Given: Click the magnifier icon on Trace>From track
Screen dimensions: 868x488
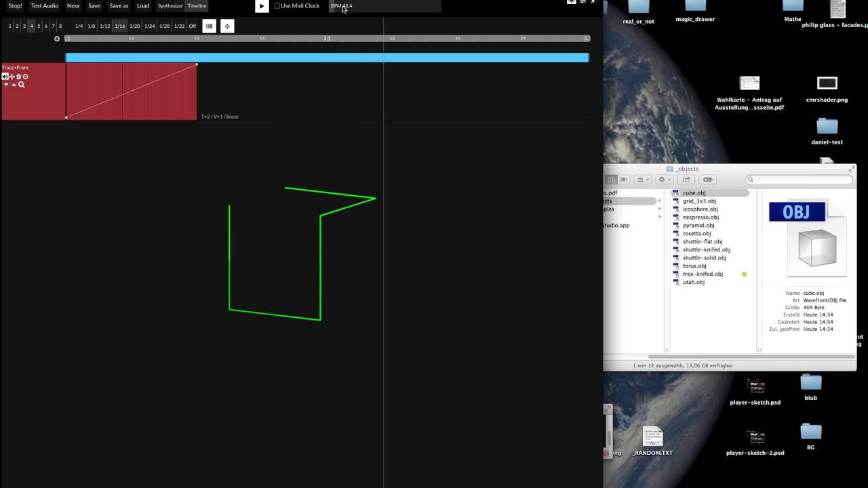Looking at the screenshot, I should (x=21, y=85).
